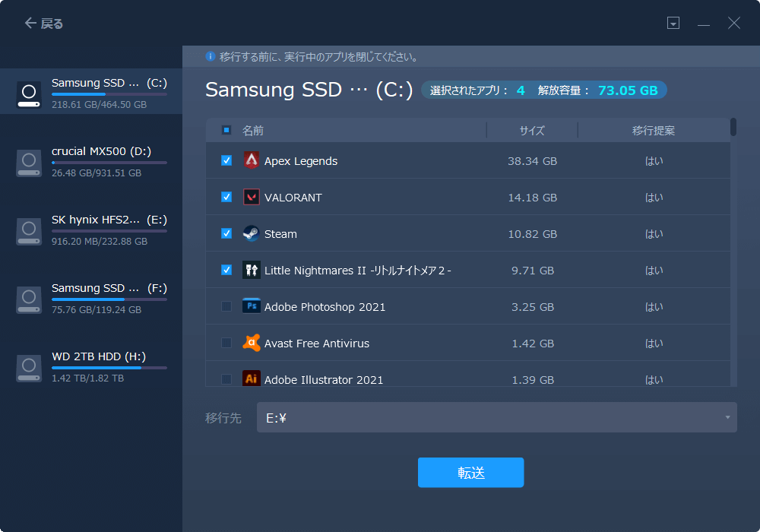The image size is (760, 532).
Task: Click the 選択されたアプリ count label
Action: (469, 90)
